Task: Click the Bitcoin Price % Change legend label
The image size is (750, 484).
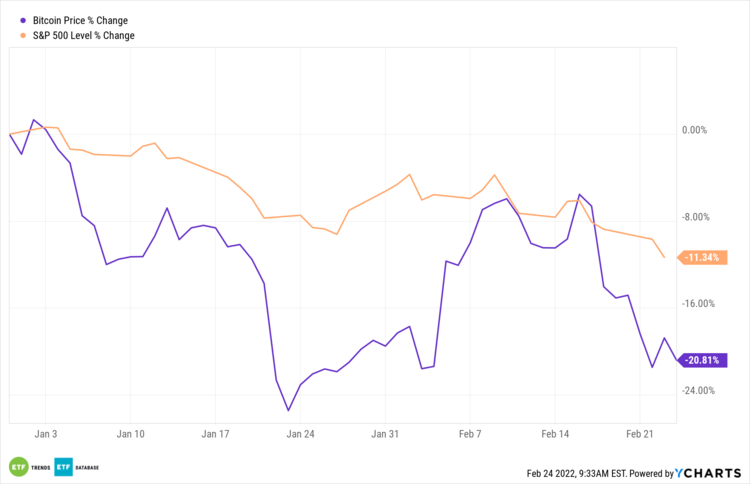Action: [81, 20]
